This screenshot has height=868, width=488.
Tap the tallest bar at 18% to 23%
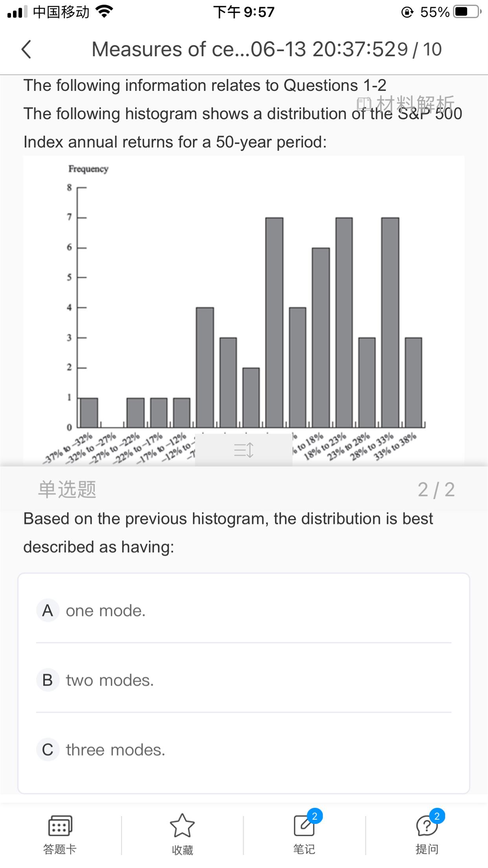click(344, 322)
